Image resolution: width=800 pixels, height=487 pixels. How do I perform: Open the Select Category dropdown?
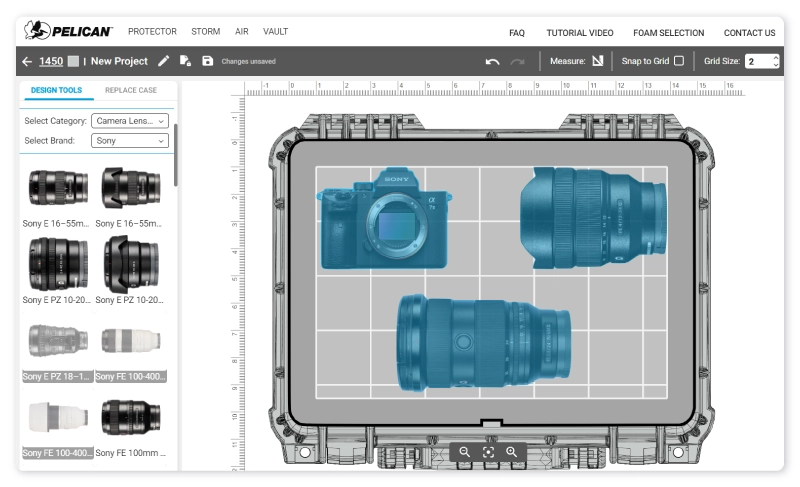click(130, 121)
